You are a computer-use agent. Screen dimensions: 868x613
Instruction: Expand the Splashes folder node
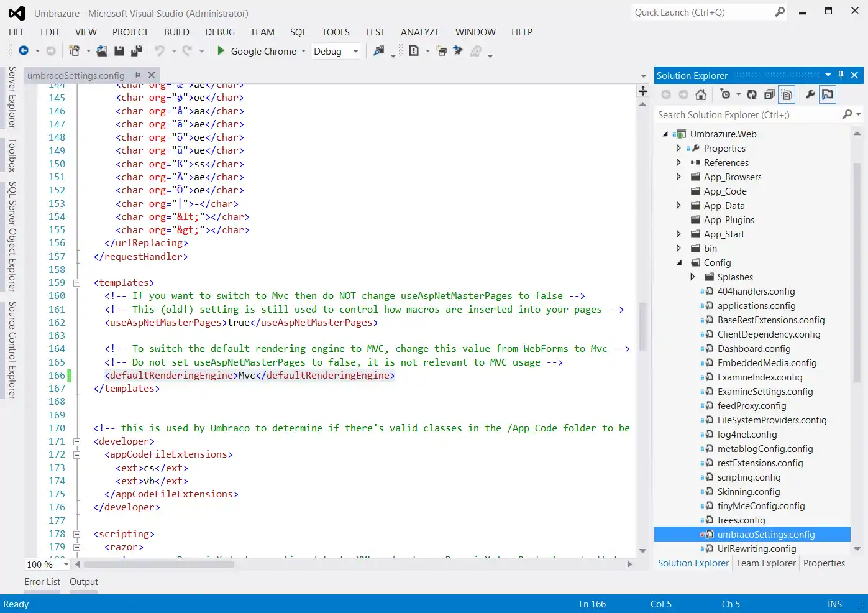[x=692, y=277]
